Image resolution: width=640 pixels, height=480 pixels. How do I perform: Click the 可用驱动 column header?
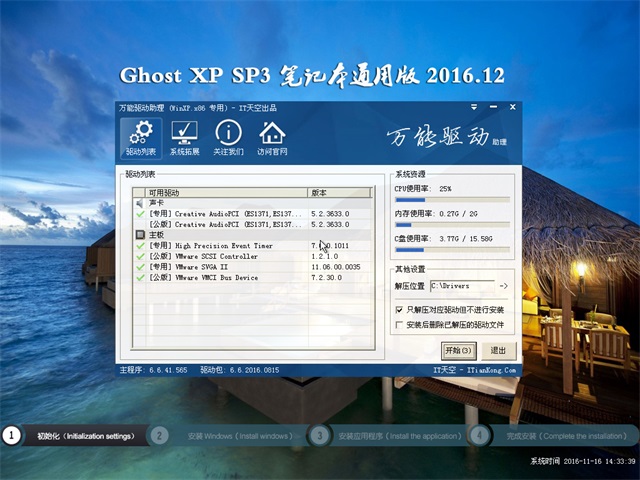coord(220,192)
